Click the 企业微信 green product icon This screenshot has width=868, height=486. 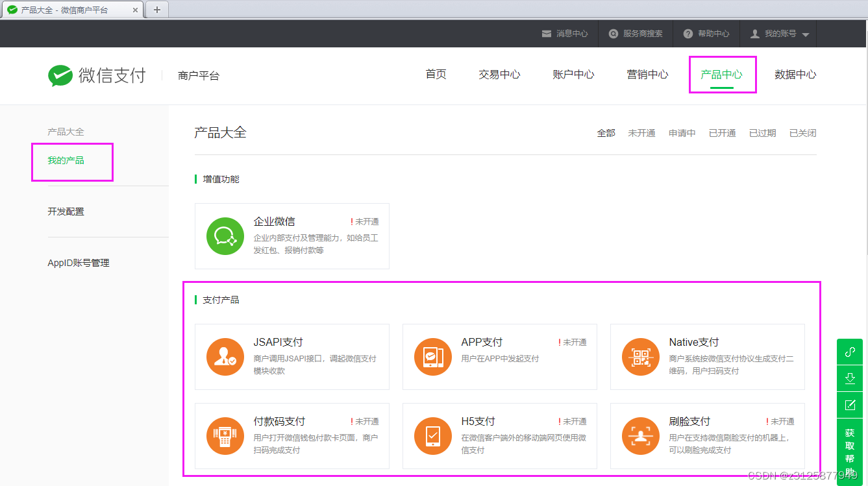click(x=225, y=236)
